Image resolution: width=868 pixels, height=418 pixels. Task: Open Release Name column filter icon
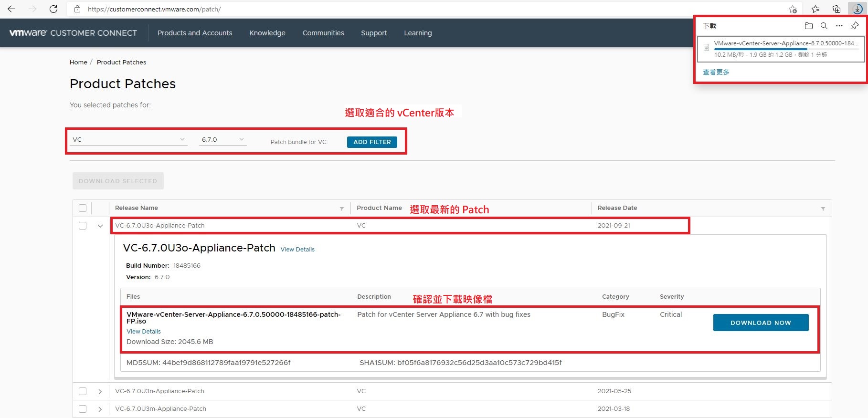click(x=342, y=209)
